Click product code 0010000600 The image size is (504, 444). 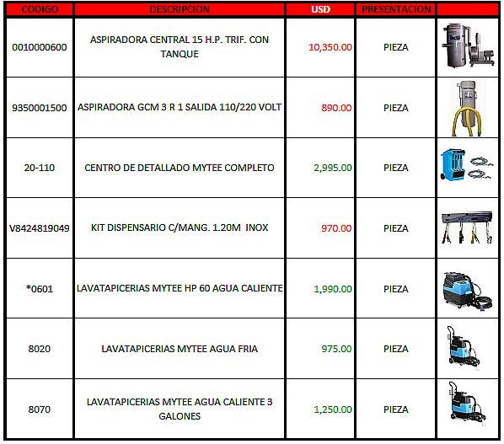[x=40, y=47]
